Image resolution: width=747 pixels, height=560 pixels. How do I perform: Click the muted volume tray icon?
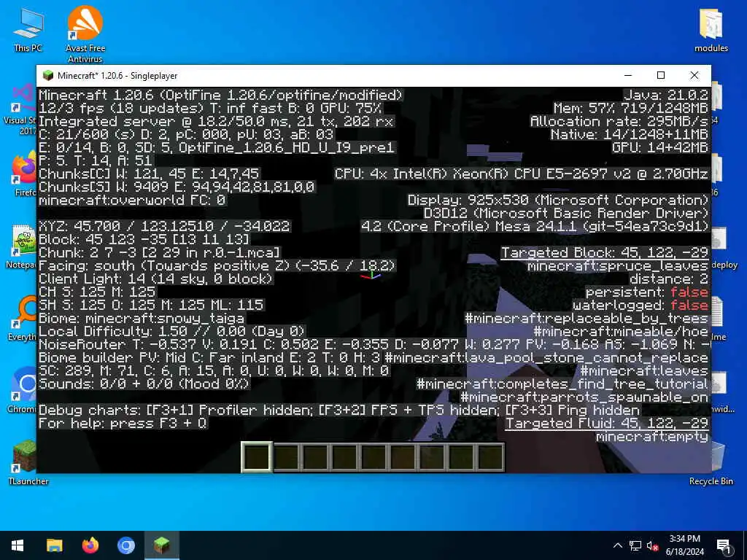(x=653, y=545)
